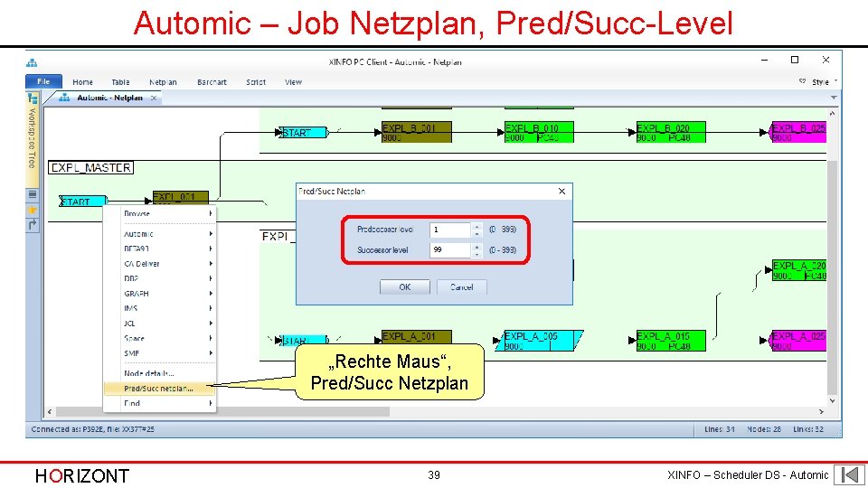Choose Pred/Succ netplan... menu entry

(159, 389)
